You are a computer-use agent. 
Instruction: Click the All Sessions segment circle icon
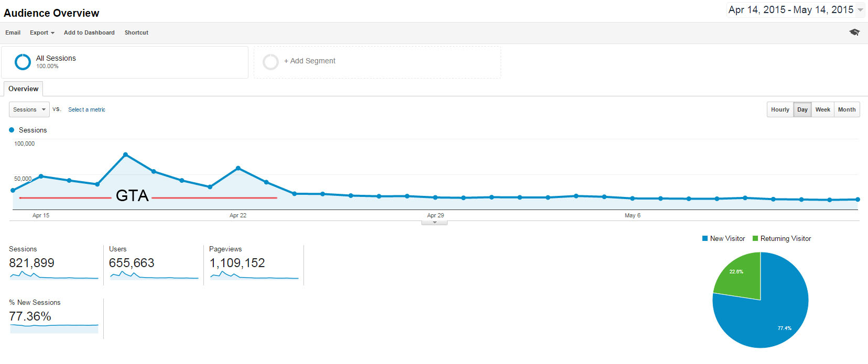point(23,62)
